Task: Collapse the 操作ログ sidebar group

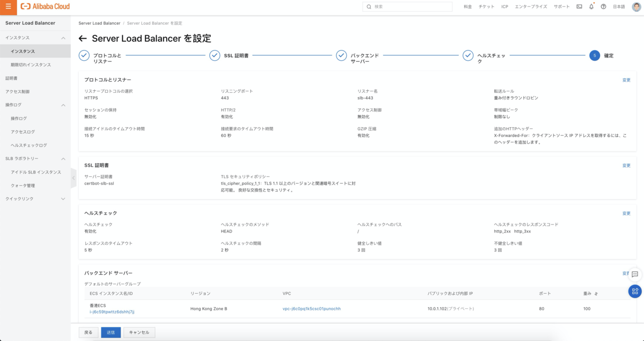Action: click(x=63, y=105)
